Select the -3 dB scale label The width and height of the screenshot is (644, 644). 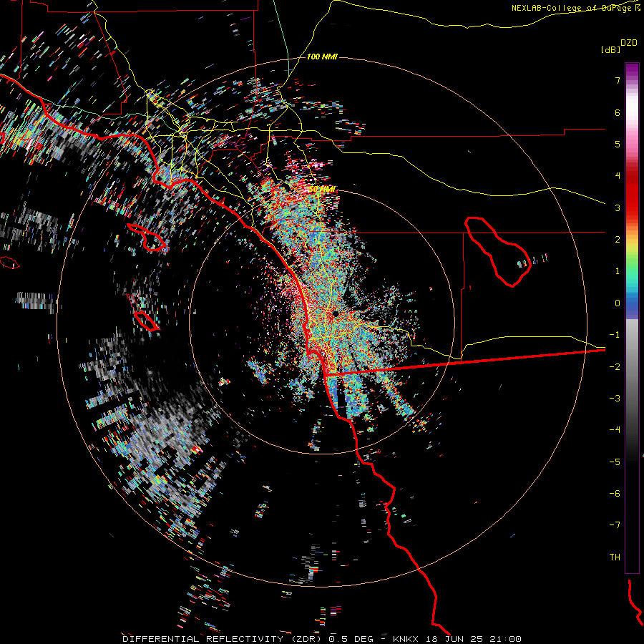615,399
